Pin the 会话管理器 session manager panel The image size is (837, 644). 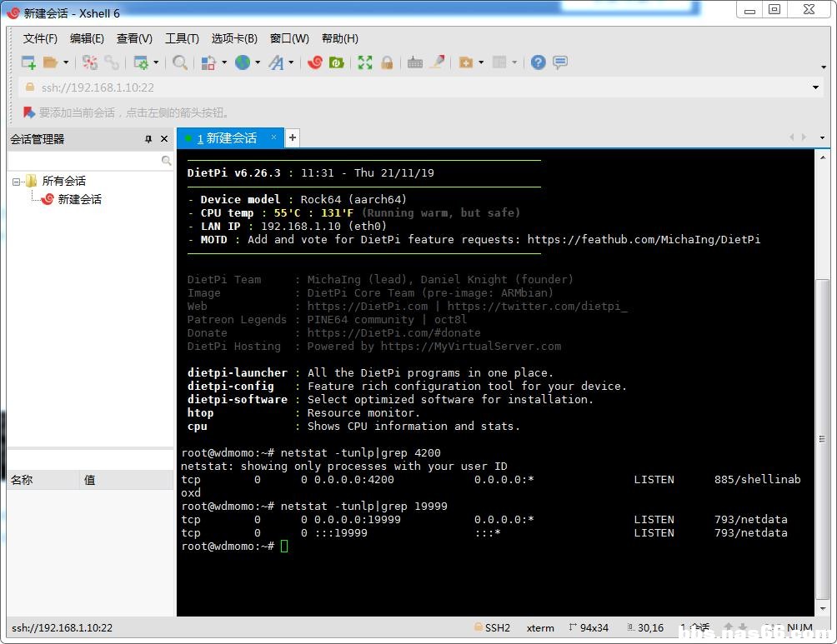(x=148, y=139)
